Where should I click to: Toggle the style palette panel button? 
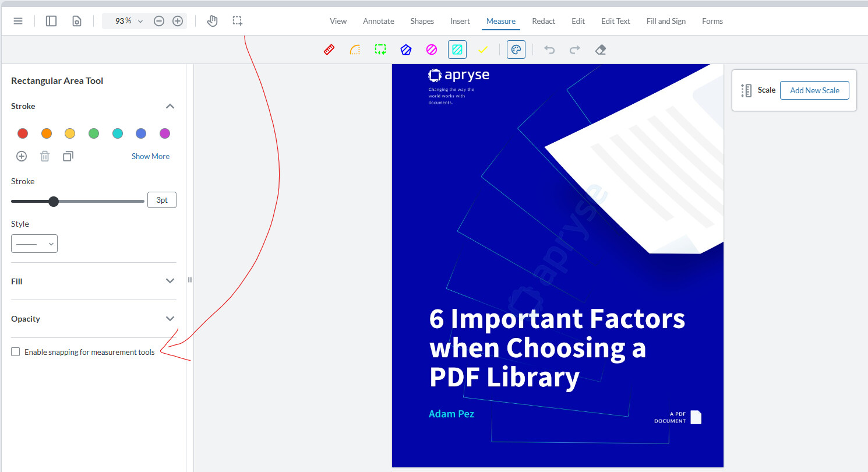516,50
